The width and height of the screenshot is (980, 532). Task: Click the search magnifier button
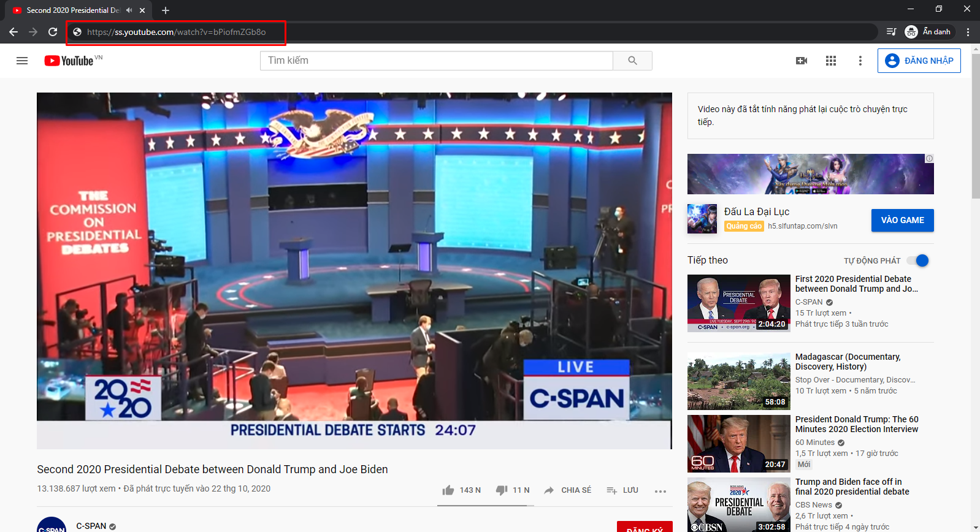632,61
